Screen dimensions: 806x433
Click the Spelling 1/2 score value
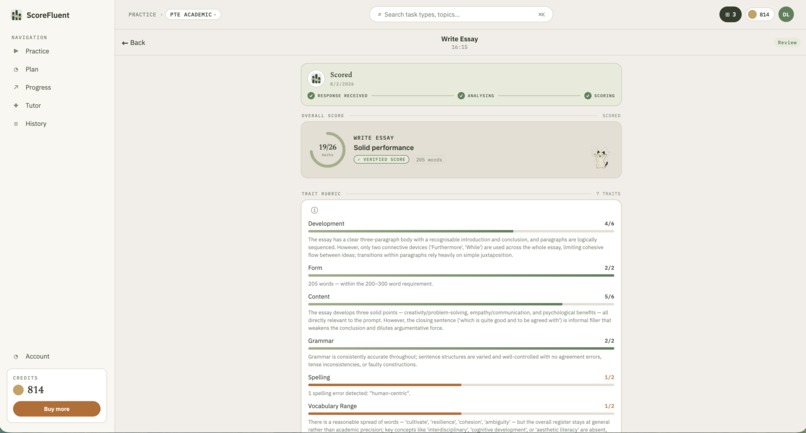609,377
